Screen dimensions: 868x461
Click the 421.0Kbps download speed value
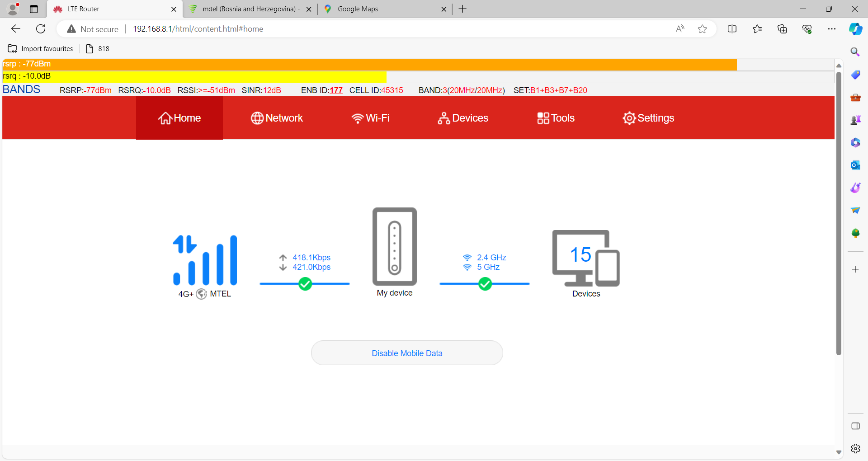(311, 267)
